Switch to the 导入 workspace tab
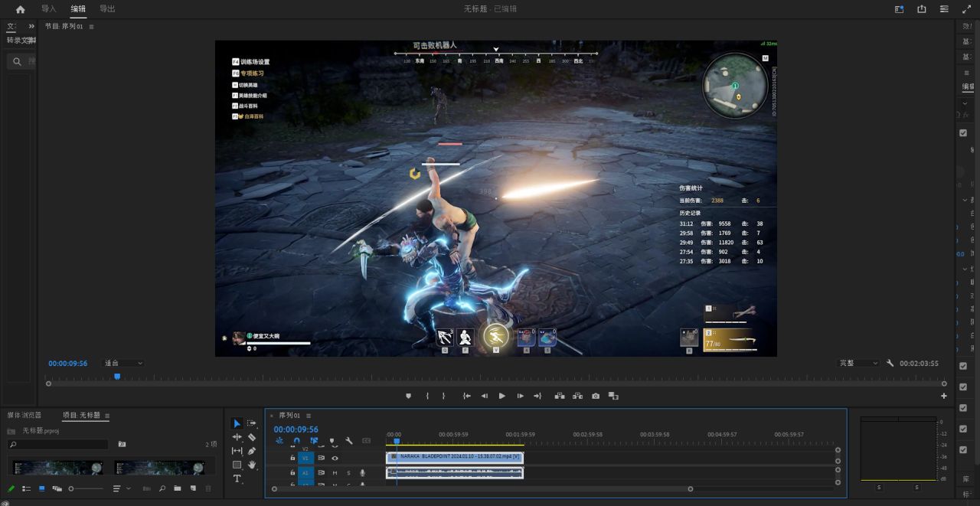 [x=49, y=9]
